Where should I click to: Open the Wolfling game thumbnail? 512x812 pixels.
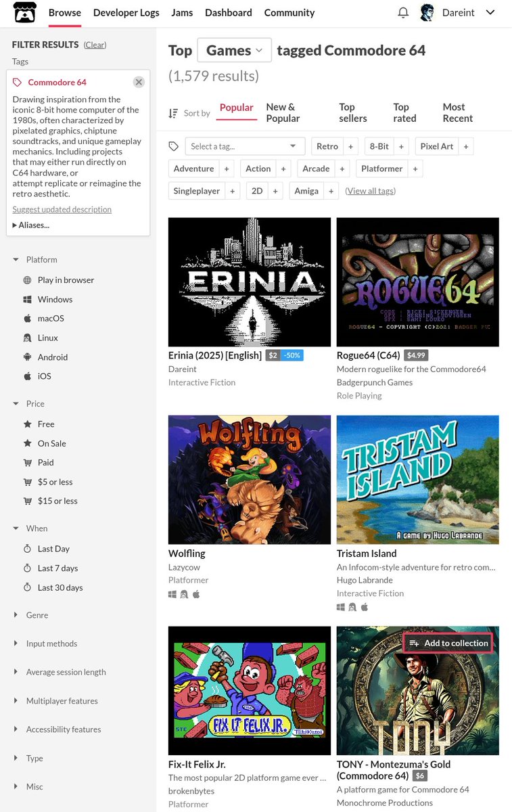tap(250, 480)
